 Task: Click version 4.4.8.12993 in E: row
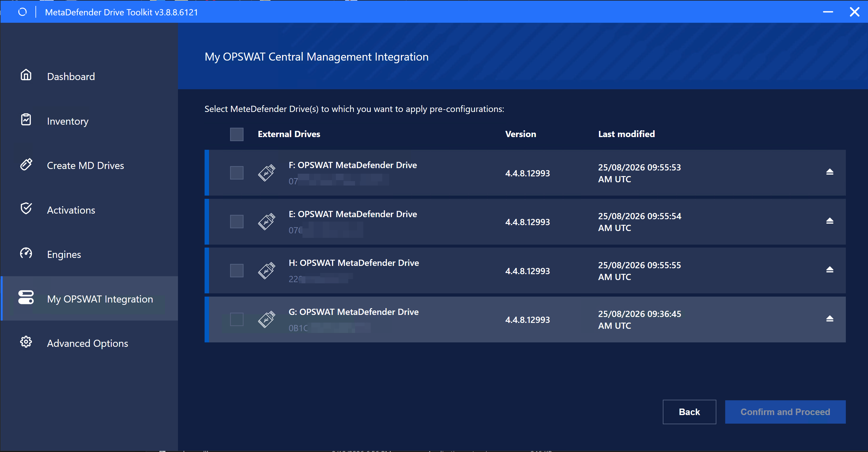527,222
